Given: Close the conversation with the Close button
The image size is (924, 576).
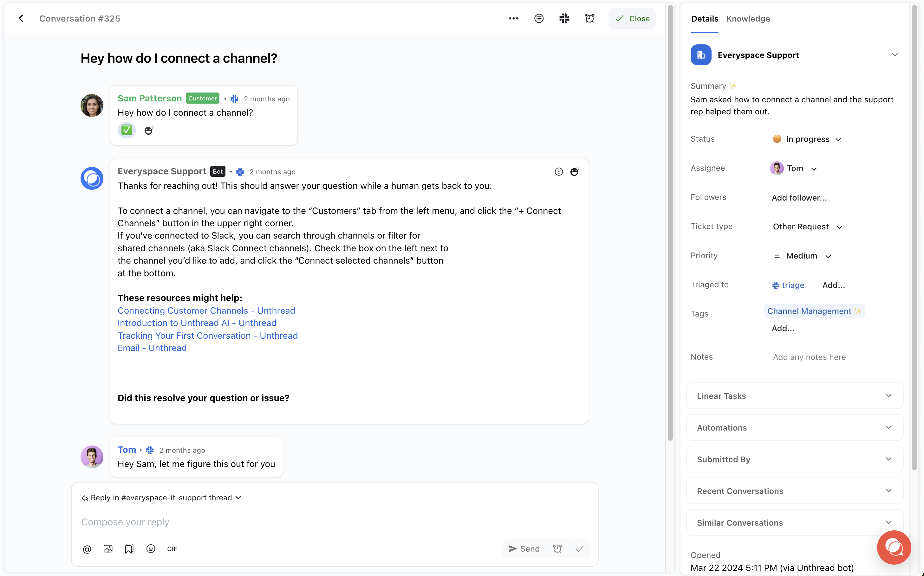Looking at the screenshot, I should 632,18.
